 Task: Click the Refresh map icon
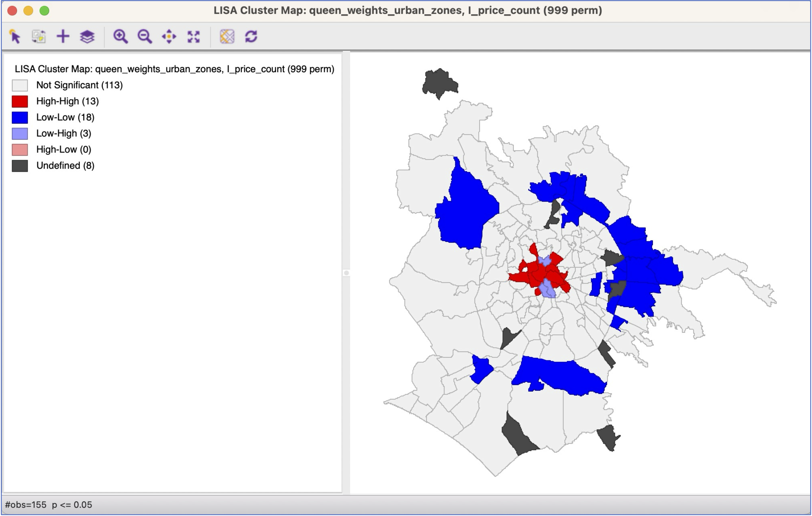click(x=251, y=36)
